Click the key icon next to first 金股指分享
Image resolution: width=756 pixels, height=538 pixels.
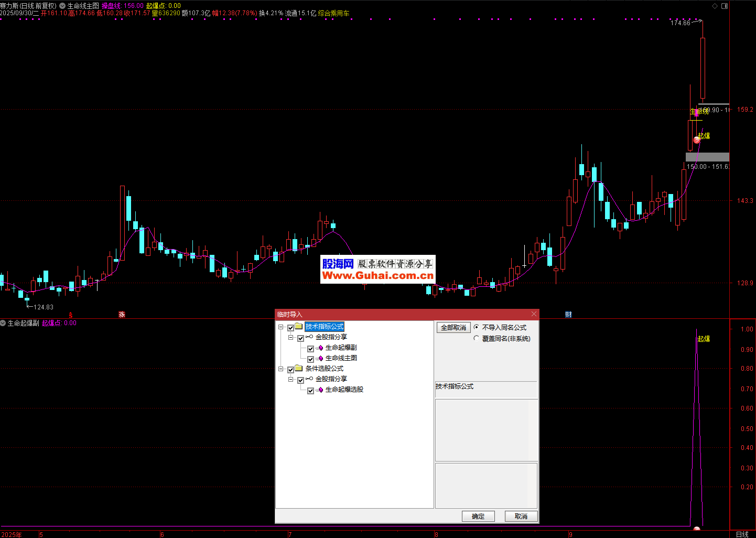[x=309, y=337]
